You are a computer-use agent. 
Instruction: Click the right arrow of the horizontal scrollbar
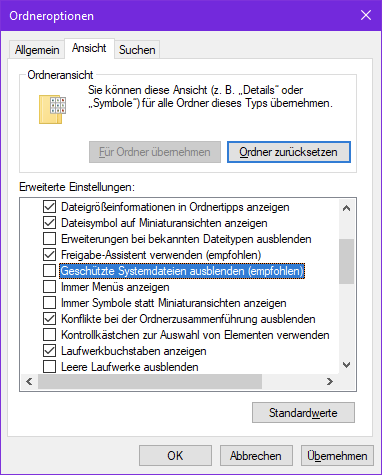click(x=330, y=381)
